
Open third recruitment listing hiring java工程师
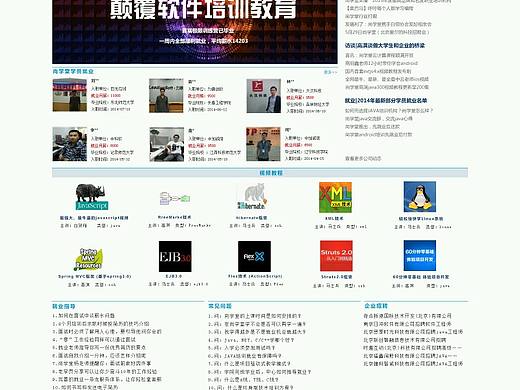[x=413, y=332]
